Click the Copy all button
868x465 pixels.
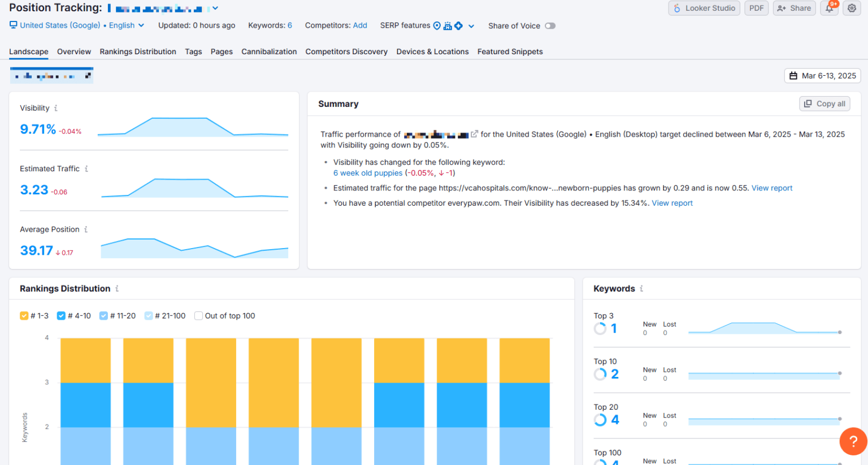824,104
